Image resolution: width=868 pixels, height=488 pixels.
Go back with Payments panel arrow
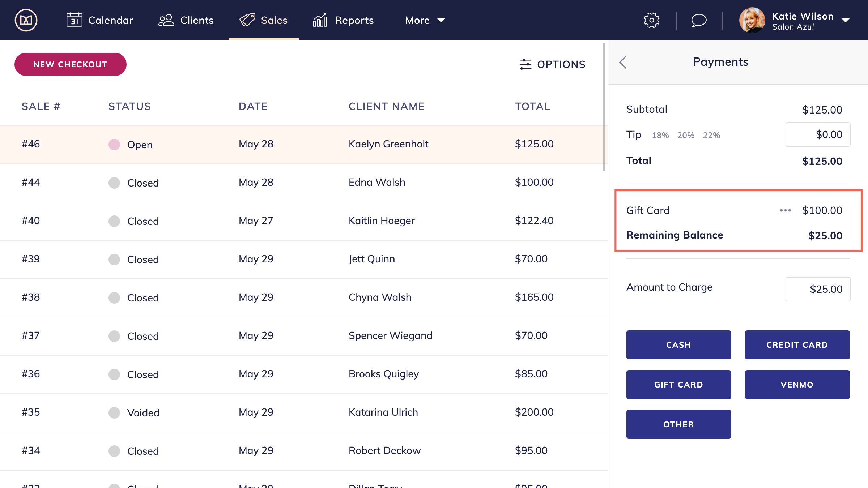pyautogui.click(x=623, y=62)
